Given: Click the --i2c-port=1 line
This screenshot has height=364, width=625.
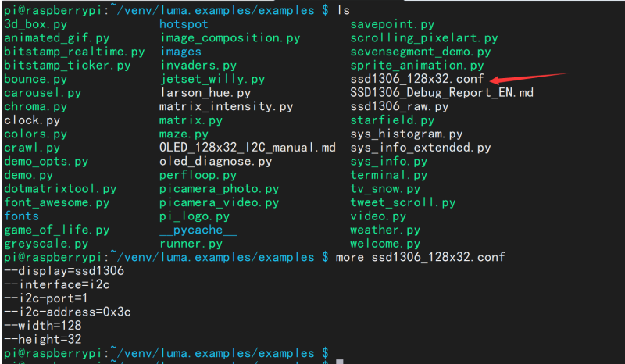Looking at the screenshot, I should pos(46,298).
